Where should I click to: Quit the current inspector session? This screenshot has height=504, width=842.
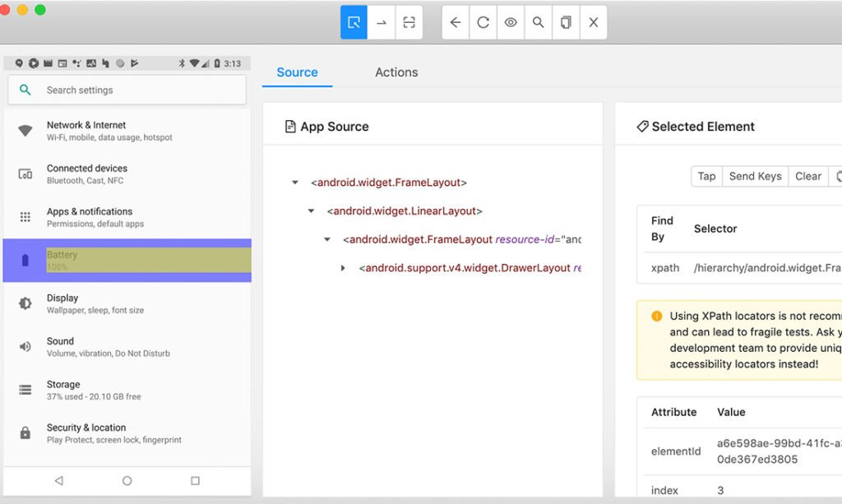click(x=594, y=22)
